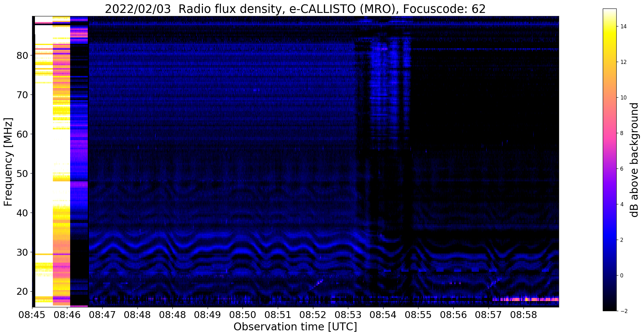Click the 08:47 time tick label

(x=102, y=315)
